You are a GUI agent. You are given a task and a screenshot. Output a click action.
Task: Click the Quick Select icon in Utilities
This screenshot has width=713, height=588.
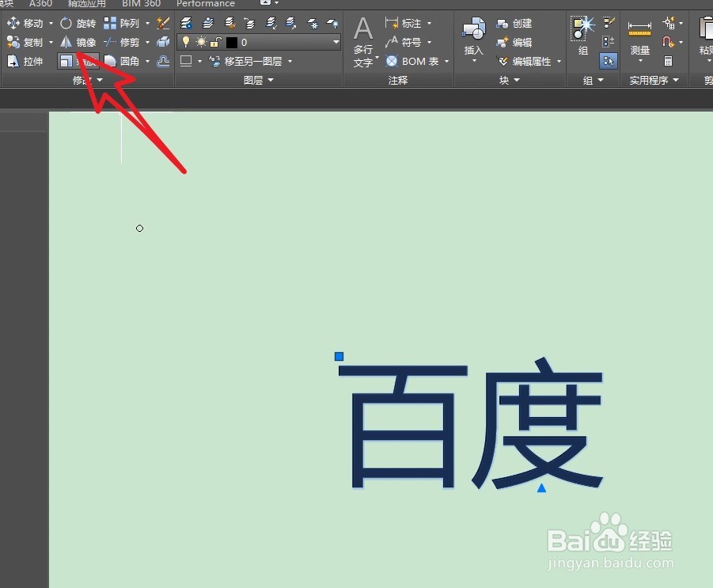[669, 22]
